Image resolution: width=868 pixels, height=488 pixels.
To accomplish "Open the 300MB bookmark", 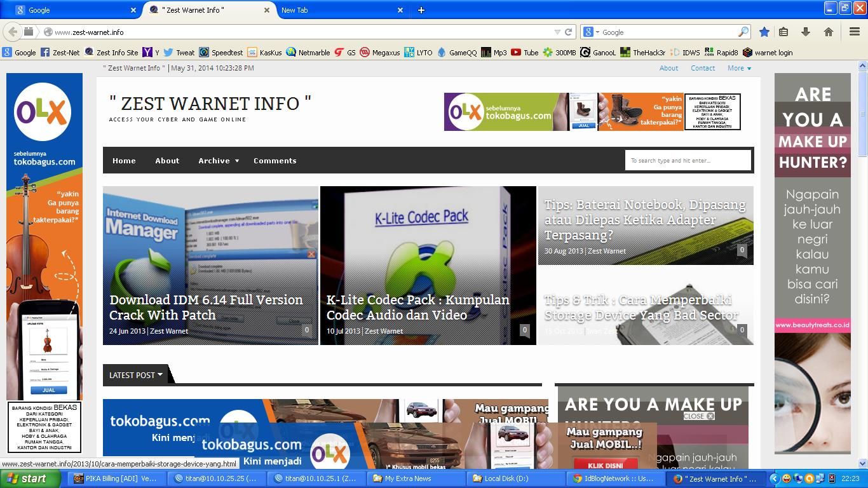I will [x=559, y=53].
